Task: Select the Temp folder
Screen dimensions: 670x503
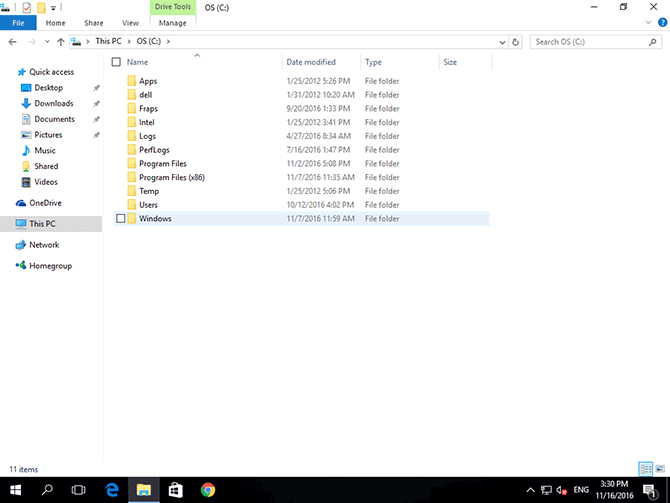Action: [x=149, y=191]
